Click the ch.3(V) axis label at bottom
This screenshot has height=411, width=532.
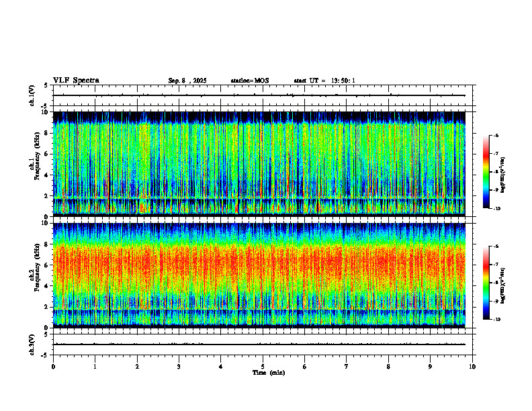click(32, 345)
